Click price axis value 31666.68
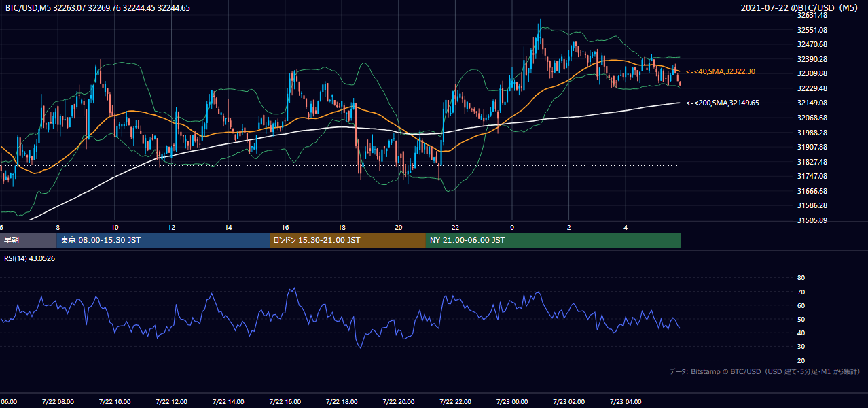Viewport: 868px width, 408px height. coord(812,191)
